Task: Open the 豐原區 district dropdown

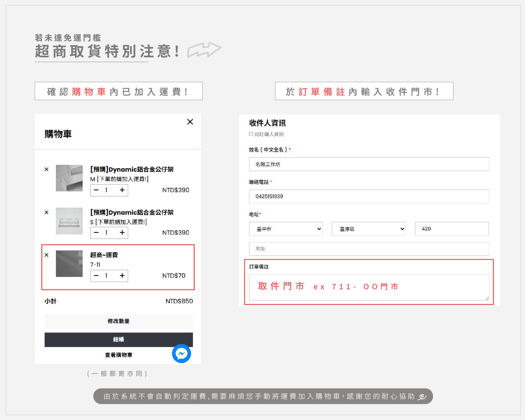Action: pyautogui.click(x=369, y=229)
